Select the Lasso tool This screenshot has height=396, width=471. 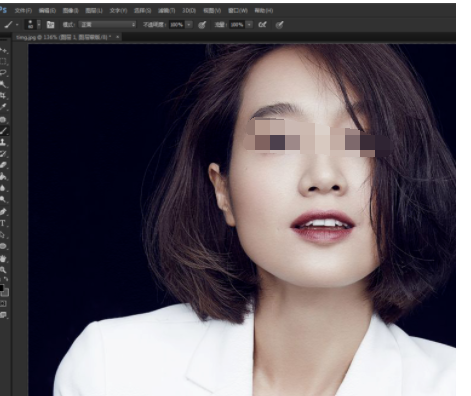tap(3, 73)
